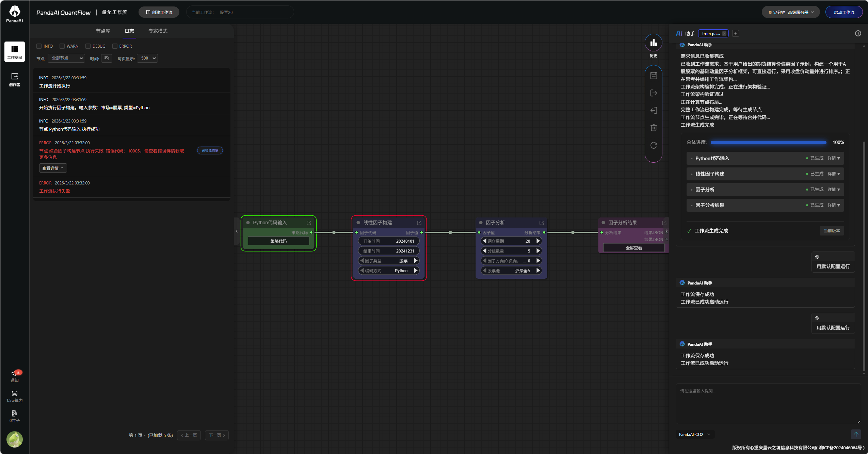Click the 1.5w算力 compute power icon

(15, 396)
